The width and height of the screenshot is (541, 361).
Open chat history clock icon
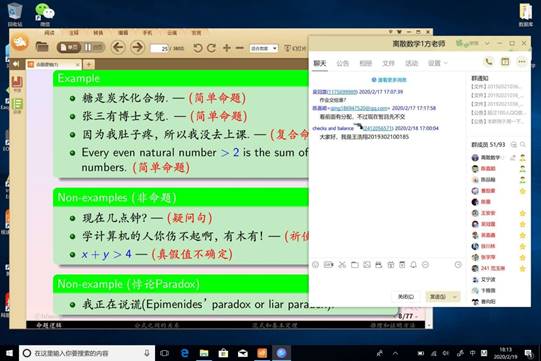click(458, 265)
